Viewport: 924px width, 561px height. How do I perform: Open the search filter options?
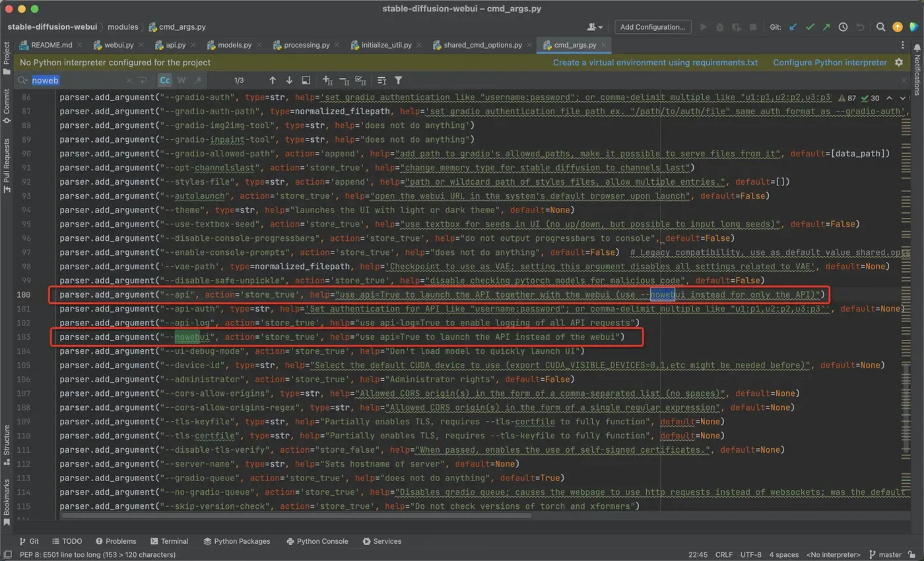point(399,80)
